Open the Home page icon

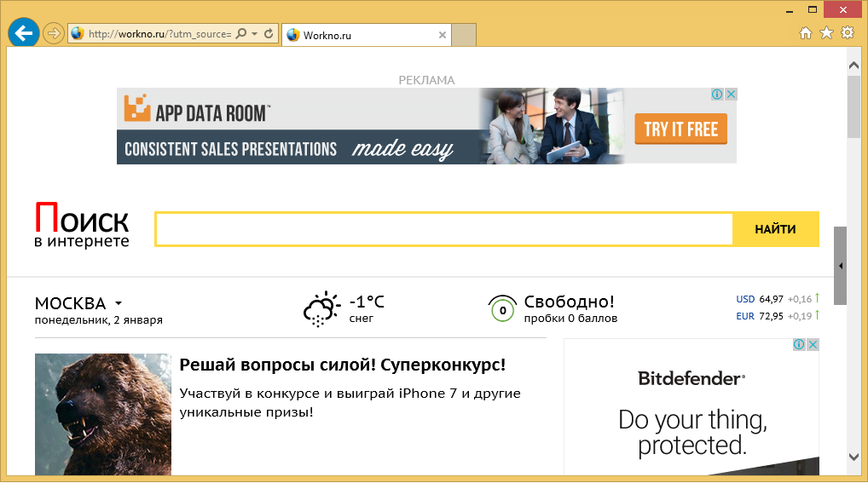click(x=806, y=33)
